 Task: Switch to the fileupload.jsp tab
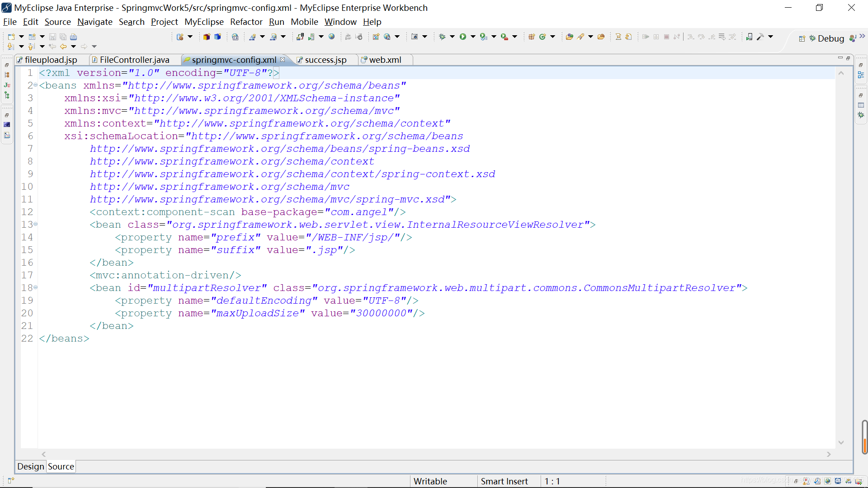click(51, 60)
